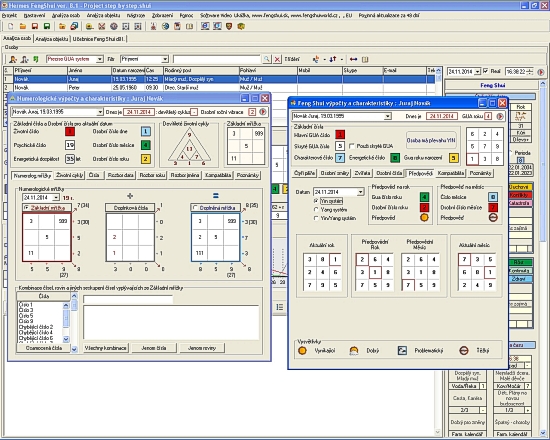Open the Příjmení filter dropdown
Screen dimensions: 550x440
pyautogui.click(x=165, y=59)
